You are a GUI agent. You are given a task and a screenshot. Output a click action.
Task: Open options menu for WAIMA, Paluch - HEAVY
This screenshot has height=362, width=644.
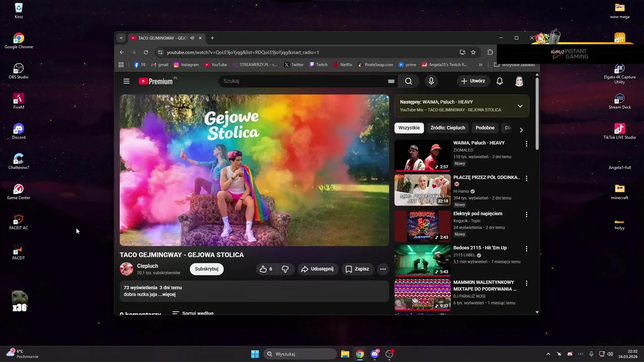(x=527, y=144)
